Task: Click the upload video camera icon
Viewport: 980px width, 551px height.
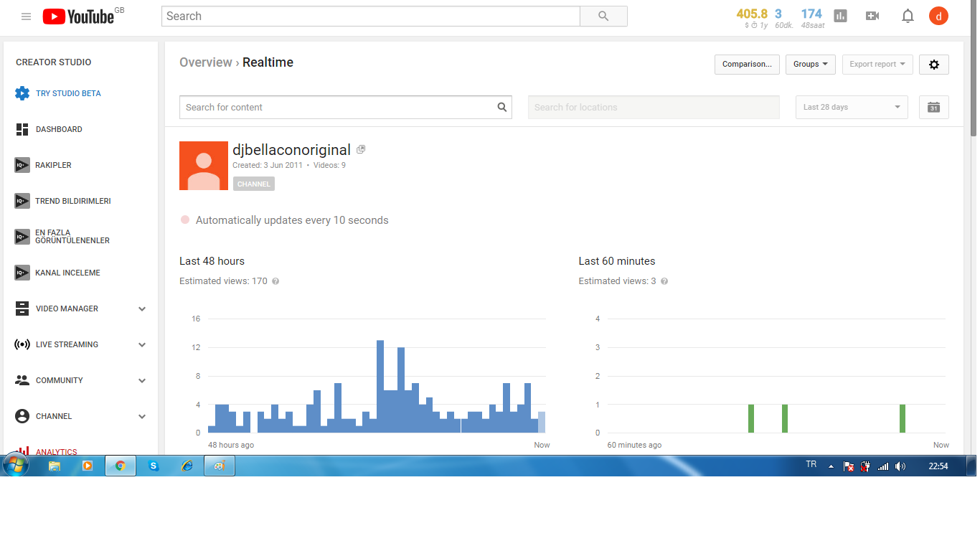Action: (872, 16)
